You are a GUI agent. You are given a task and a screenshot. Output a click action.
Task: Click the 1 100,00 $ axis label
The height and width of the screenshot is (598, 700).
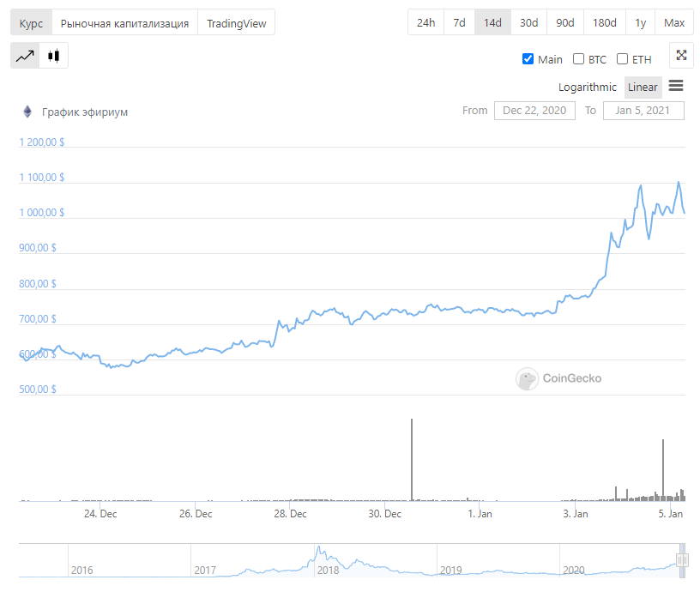(41, 178)
